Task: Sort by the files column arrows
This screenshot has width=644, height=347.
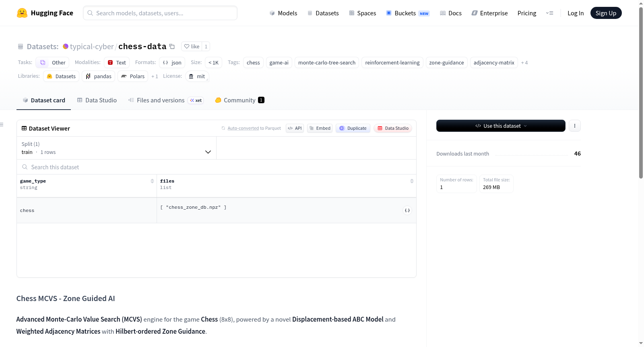Action: (412, 181)
